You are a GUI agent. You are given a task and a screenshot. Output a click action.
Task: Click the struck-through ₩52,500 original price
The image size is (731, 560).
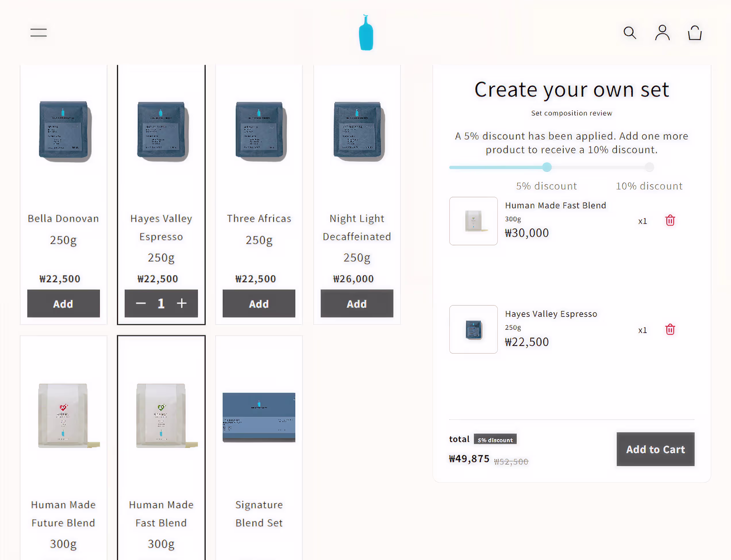(x=511, y=462)
